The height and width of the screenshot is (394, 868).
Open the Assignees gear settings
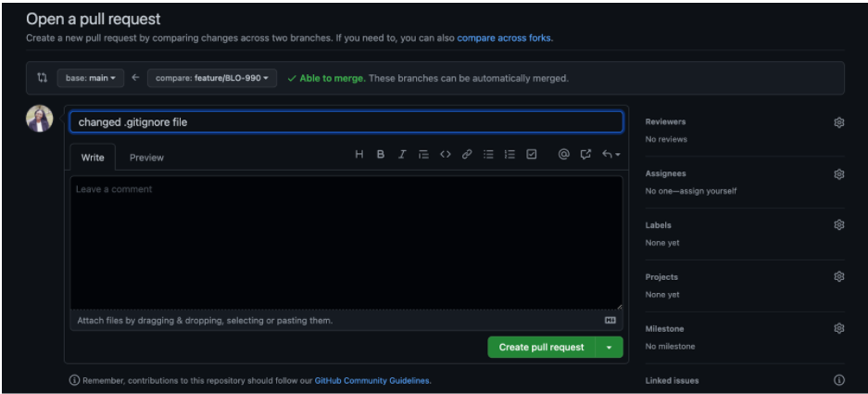pyautogui.click(x=838, y=174)
